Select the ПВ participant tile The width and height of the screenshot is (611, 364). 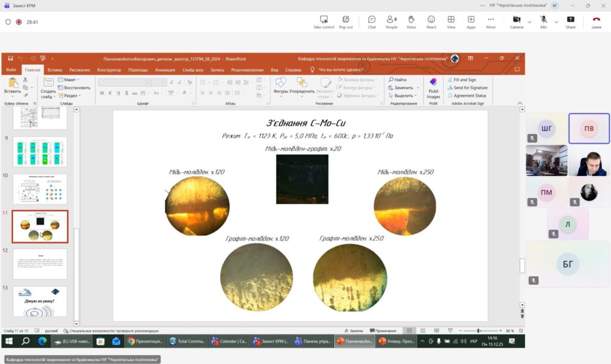point(588,128)
